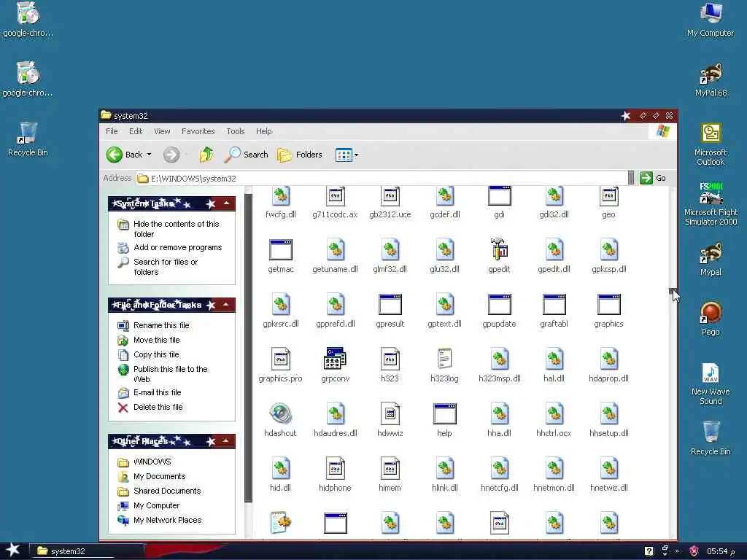
Task: Select the hnetwiz.dll file icon
Action: (x=609, y=468)
